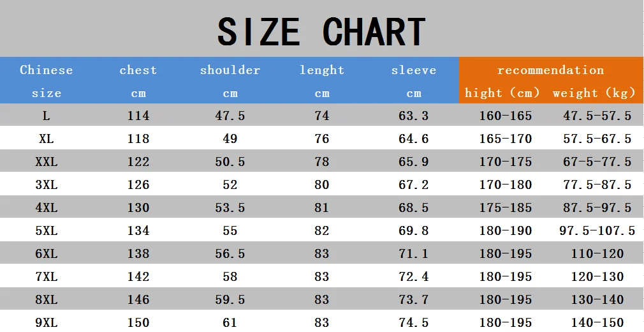Screen dimensions: 644x332
Task: Click chest value 146 in 8XL row
Action: 138,300
